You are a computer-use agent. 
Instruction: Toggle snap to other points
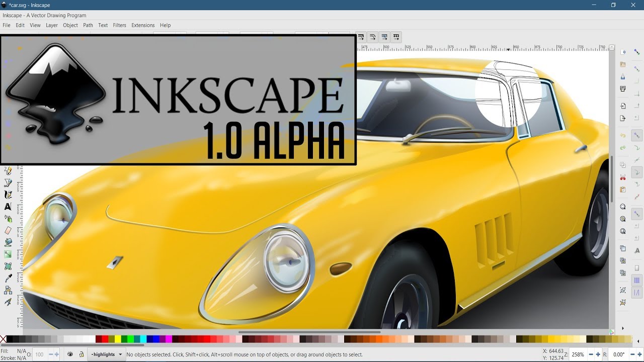(x=636, y=215)
